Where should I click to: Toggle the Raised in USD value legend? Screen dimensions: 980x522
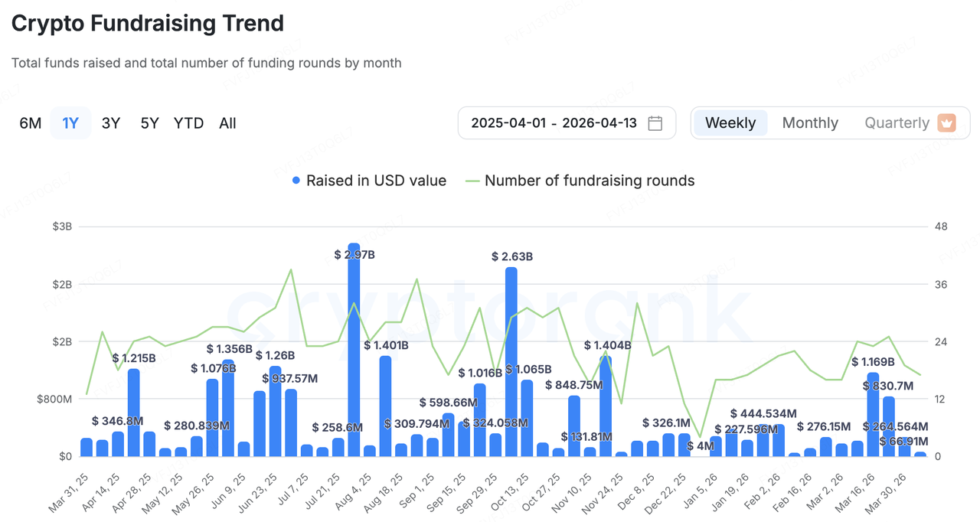tap(375, 181)
